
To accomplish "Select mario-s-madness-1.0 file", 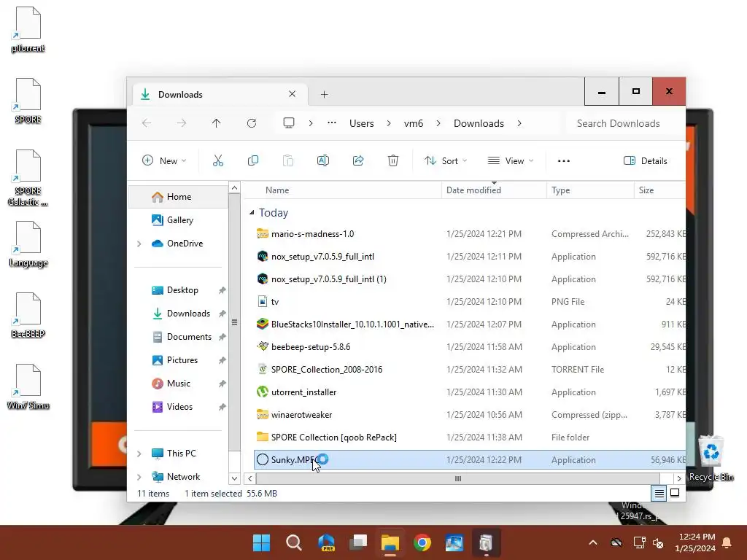I will [469, 234].
